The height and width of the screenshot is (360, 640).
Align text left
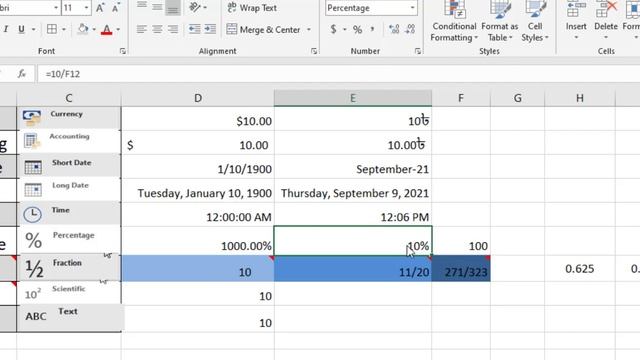coord(142,29)
